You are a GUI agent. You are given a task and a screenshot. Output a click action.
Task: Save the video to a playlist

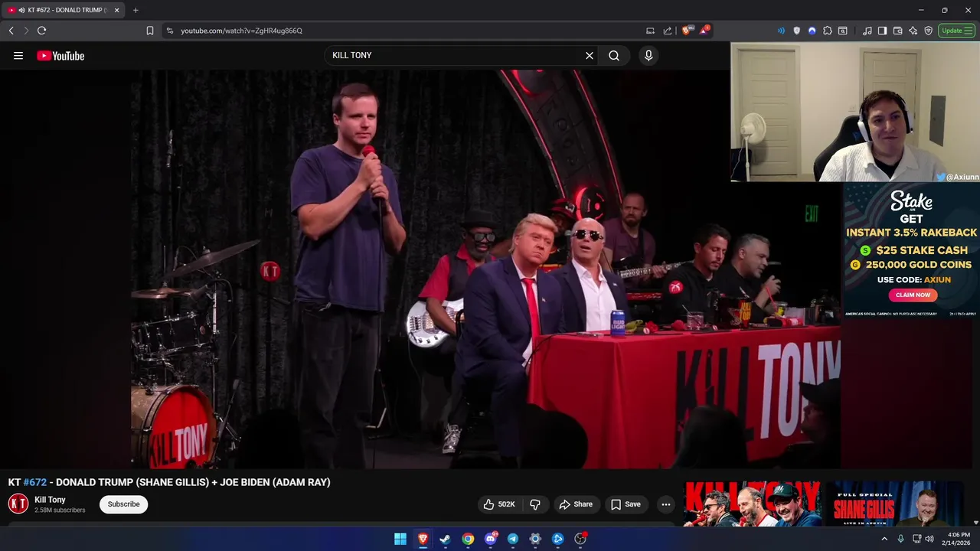(626, 504)
